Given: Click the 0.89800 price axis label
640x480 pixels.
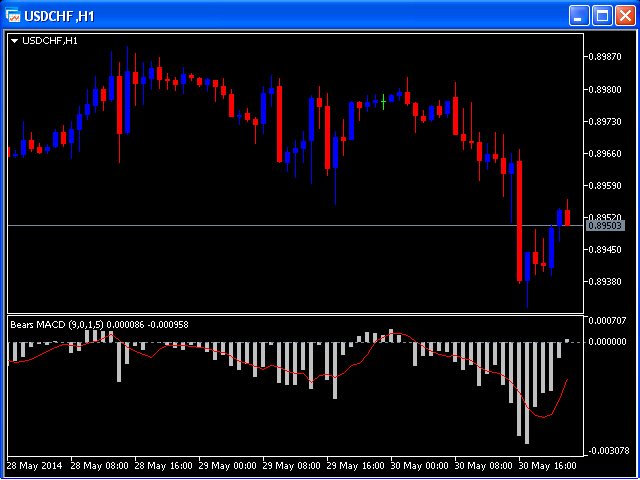Looking at the screenshot, I should 604,89.
